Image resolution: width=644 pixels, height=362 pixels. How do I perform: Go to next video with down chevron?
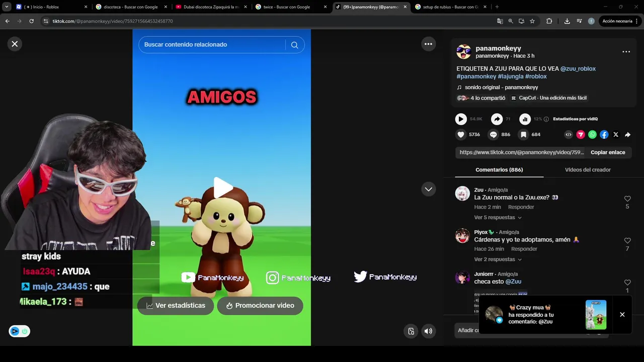click(428, 189)
